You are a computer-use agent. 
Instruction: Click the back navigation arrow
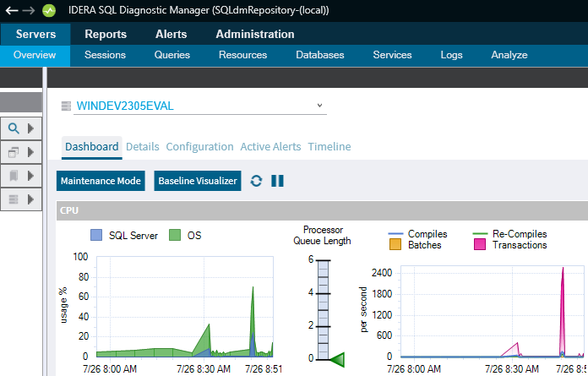11,11
